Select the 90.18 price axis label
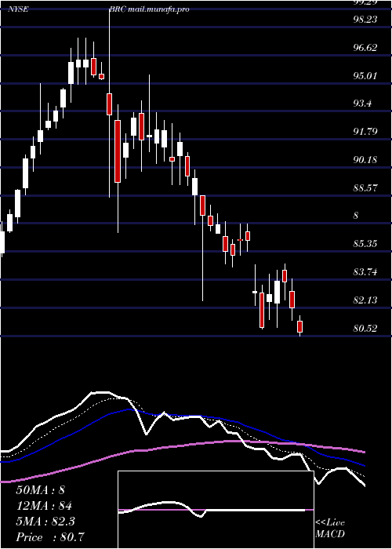This screenshot has height=549, width=392. pos(365,160)
